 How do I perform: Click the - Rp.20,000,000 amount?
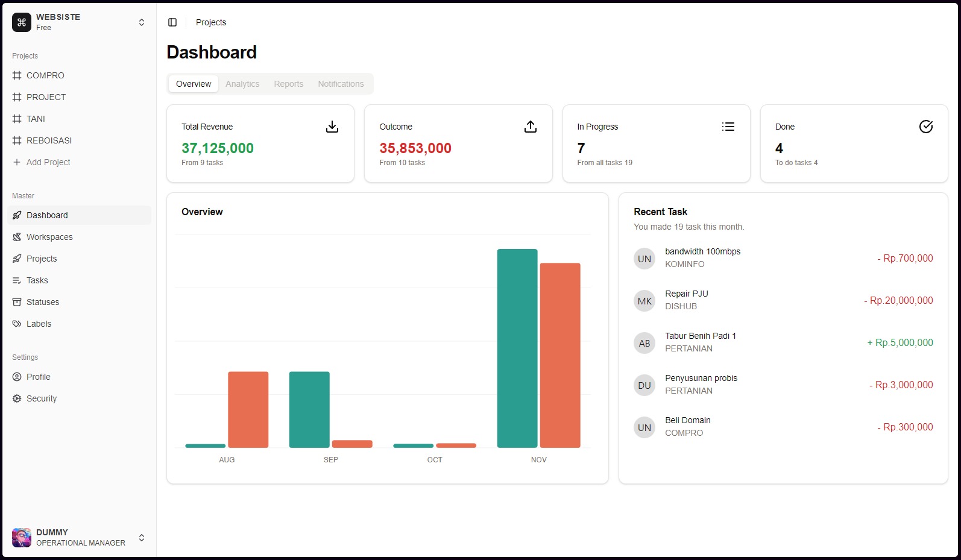pos(898,300)
